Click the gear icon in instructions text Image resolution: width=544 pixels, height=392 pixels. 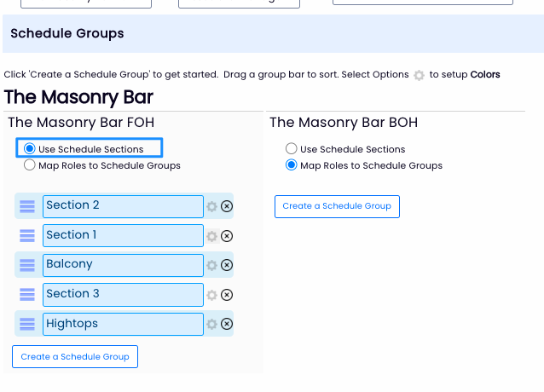tap(420, 75)
